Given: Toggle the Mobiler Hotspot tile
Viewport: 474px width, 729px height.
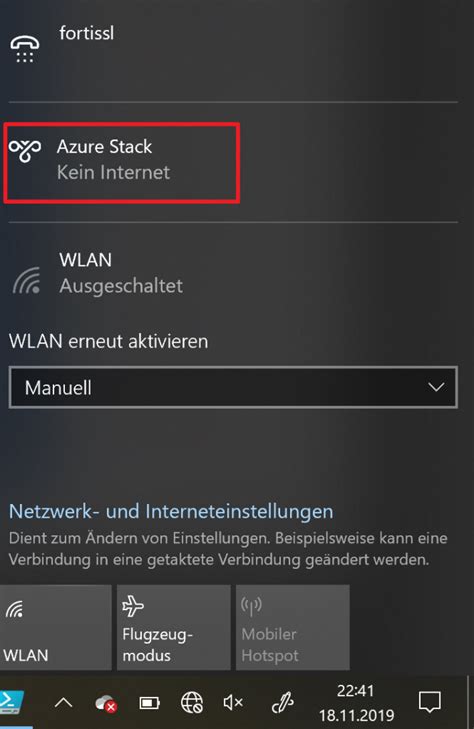Looking at the screenshot, I should click(x=293, y=628).
